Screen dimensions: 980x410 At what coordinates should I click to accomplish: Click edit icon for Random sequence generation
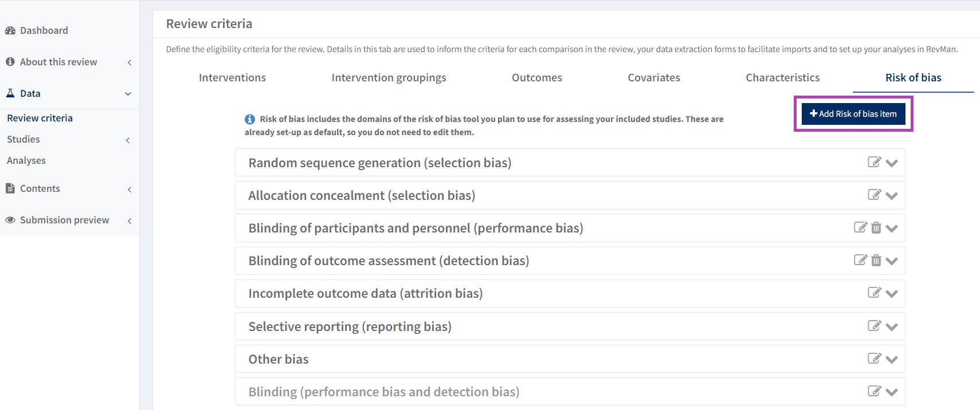pos(874,162)
